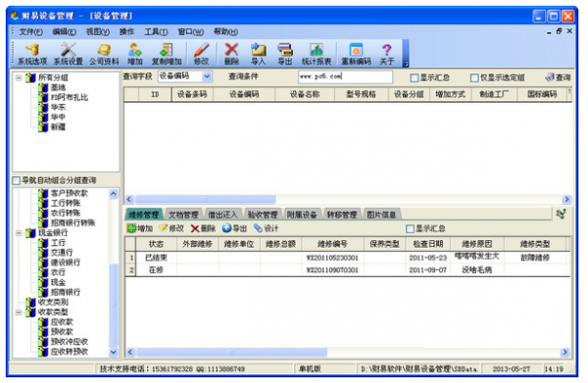588x383 pixels.
Task: Click 设计 in the maintenance panel toolbar
Action: tap(266, 228)
